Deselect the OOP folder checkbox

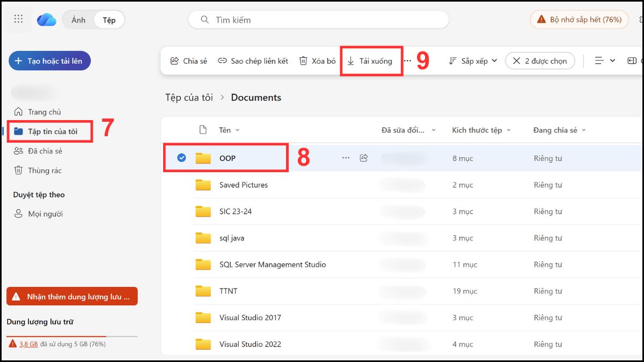pos(181,158)
